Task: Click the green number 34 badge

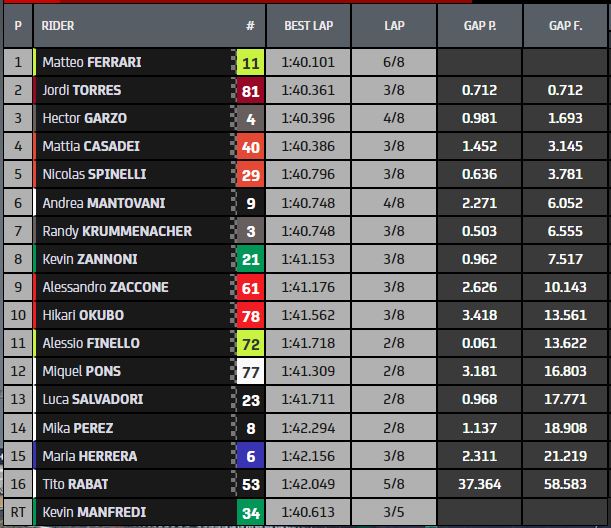Action: [250, 513]
